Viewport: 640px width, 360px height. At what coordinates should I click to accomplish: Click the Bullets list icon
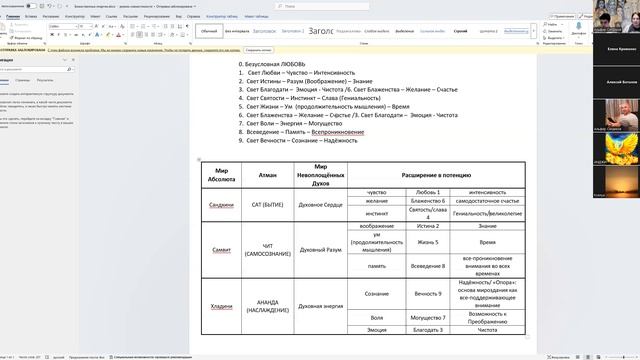tap(132, 26)
